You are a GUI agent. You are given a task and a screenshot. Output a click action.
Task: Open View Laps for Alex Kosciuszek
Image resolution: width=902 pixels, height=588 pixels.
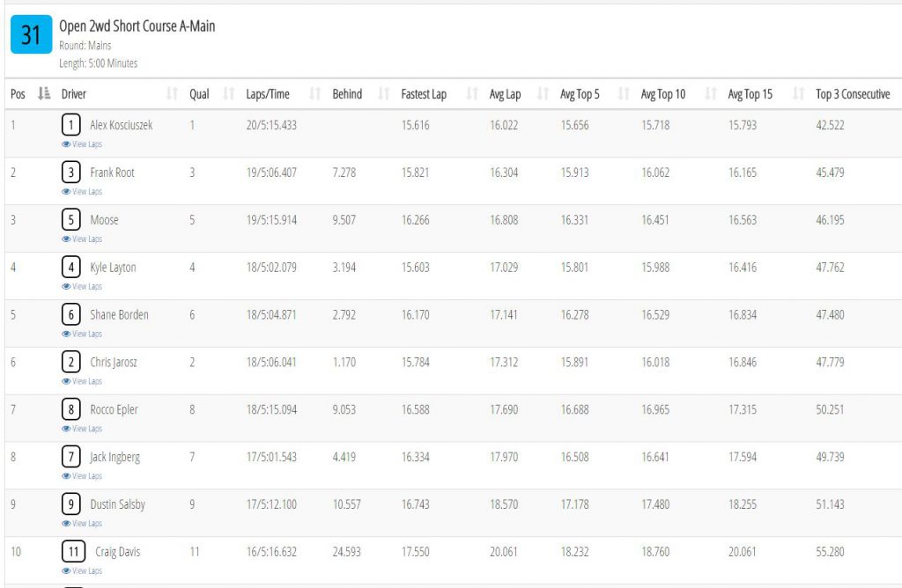tap(82, 144)
